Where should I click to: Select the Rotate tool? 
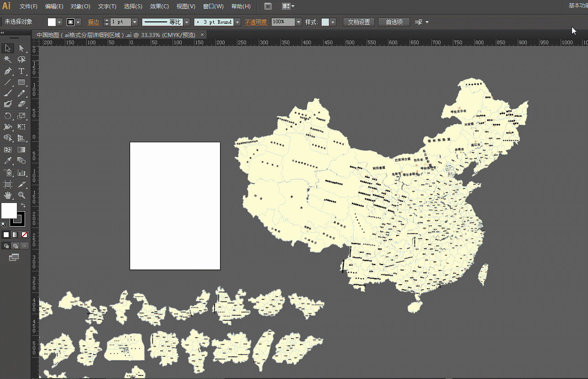pos(8,116)
